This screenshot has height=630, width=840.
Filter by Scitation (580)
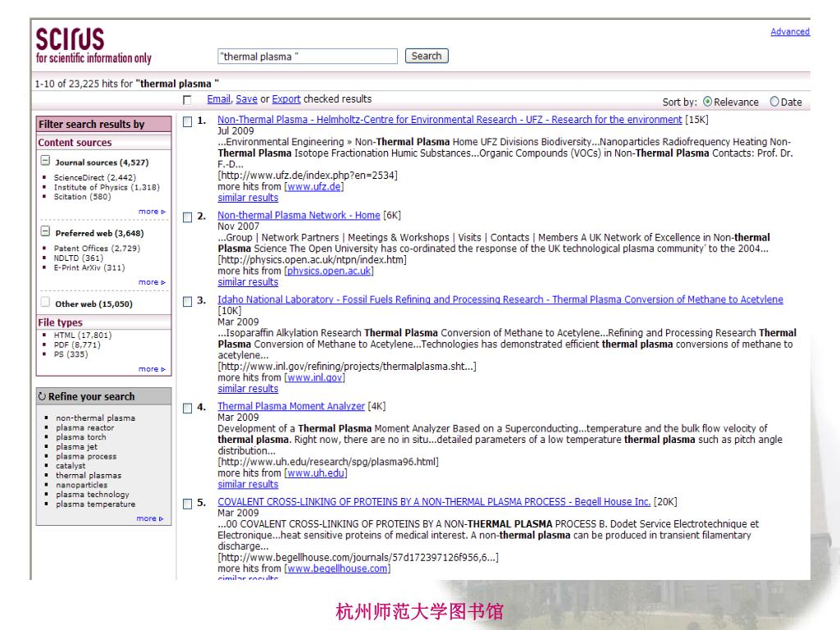[83, 197]
